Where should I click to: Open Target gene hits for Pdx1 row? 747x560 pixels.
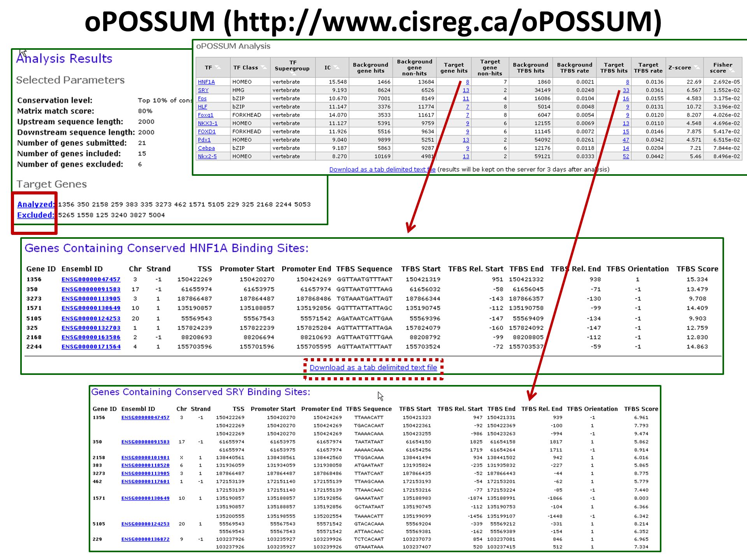(466, 140)
